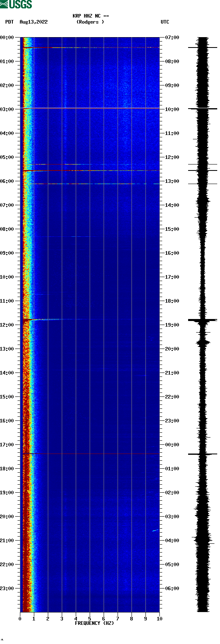
Task: Click the 'FREQUENCY (HZ)' axis label
Action: point(94,623)
